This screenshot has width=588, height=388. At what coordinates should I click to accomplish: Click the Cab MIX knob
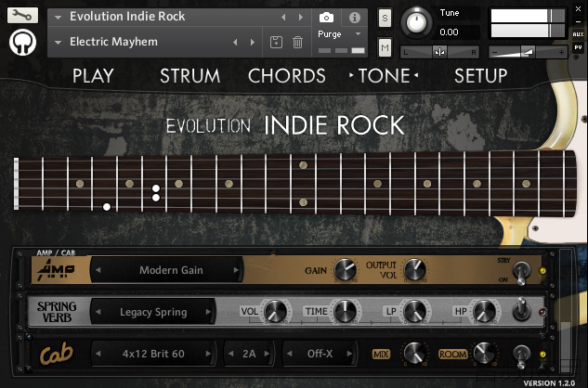[x=414, y=353]
